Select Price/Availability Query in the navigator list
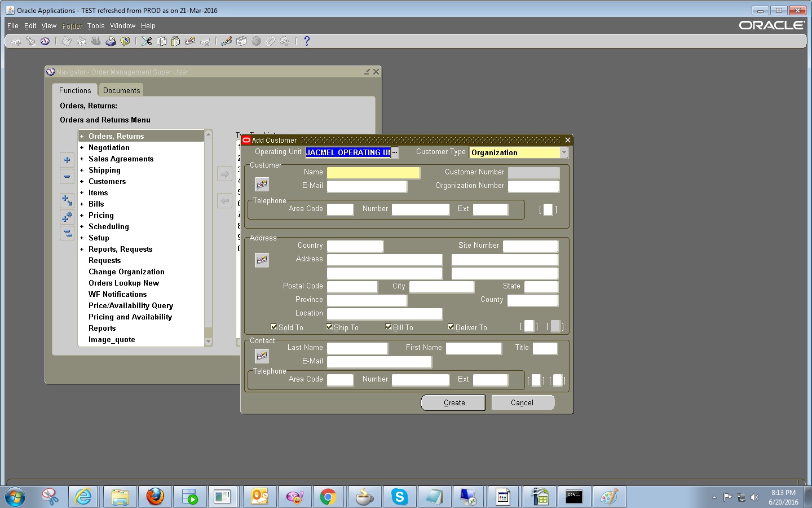The image size is (812, 508). [x=130, y=305]
